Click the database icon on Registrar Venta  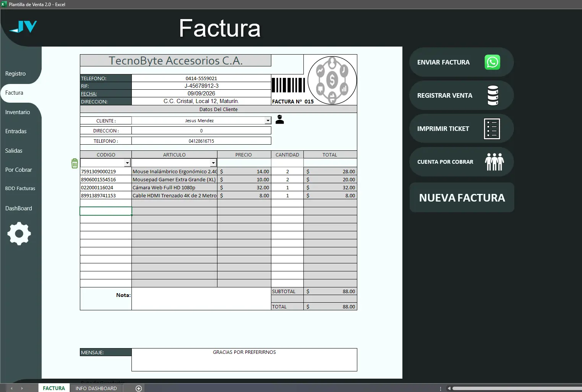(493, 95)
